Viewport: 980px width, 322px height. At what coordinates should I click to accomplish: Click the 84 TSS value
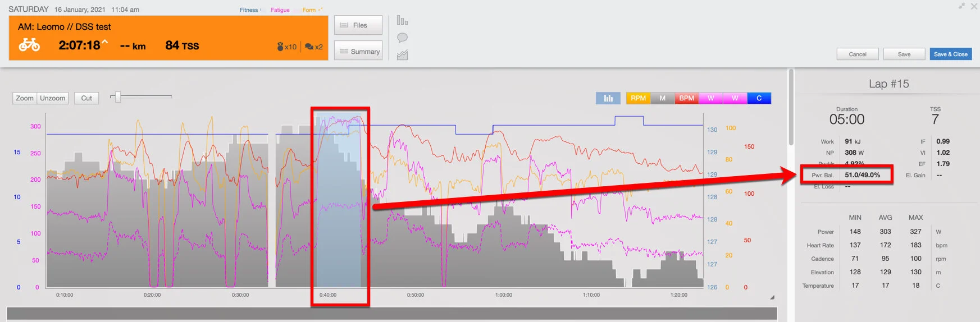(182, 45)
